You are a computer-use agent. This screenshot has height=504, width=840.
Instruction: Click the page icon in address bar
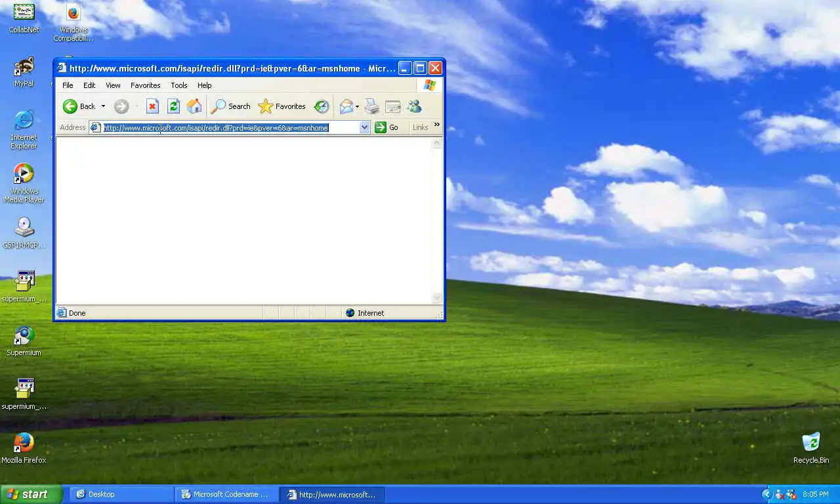[x=95, y=127]
